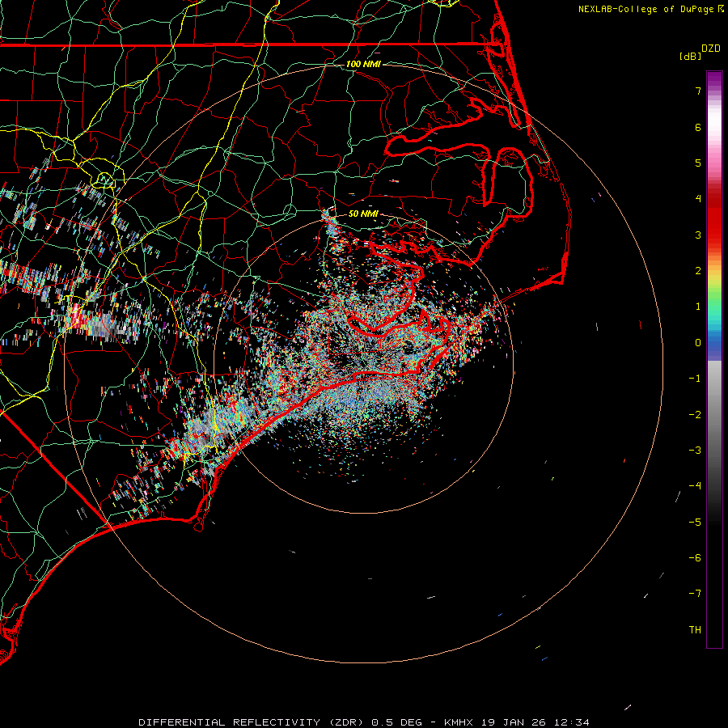
Task: Click the small logo after DuPage text
Action: pyautogui.click(x=721, y=9)
